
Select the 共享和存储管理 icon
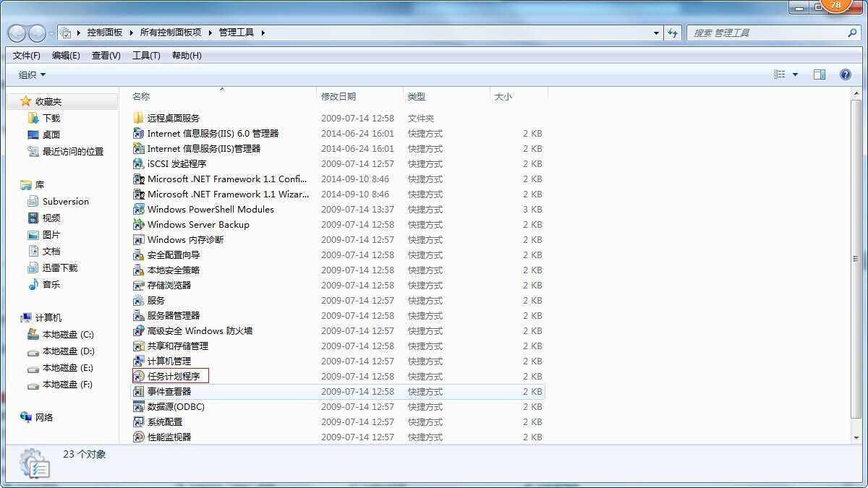coord(139,346)
